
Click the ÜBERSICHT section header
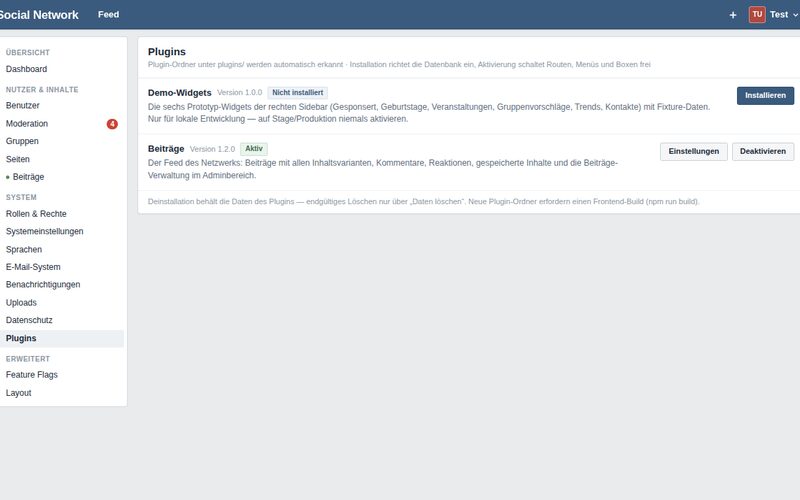[x=28, y=53]
